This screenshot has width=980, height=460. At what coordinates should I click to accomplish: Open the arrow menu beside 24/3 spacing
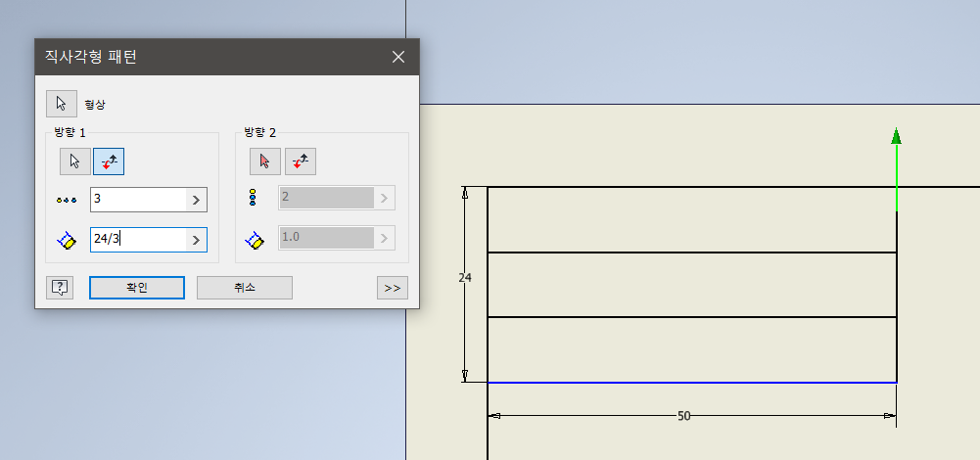point(196,240)
